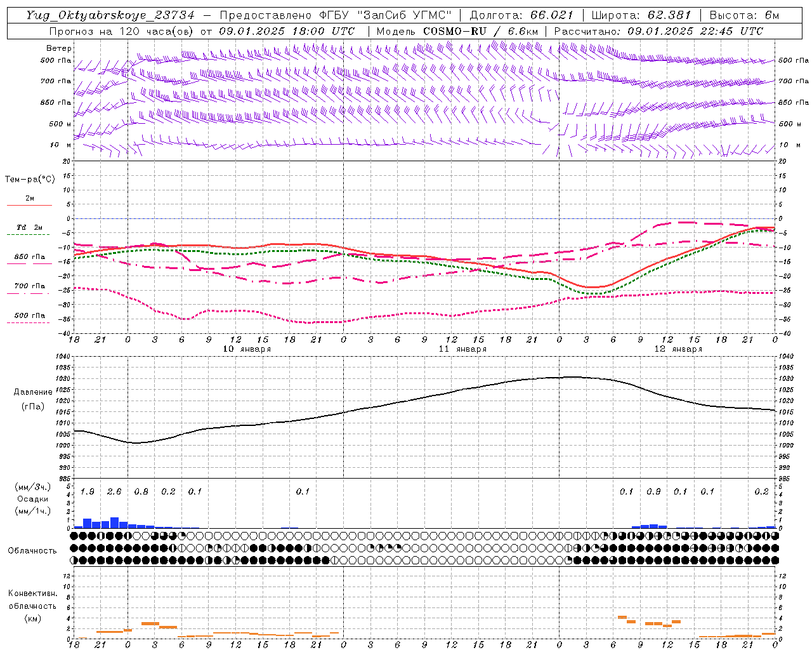Click the 500 гПа temperature legend entry
The image size is (812, 650).
click(30, 315)
